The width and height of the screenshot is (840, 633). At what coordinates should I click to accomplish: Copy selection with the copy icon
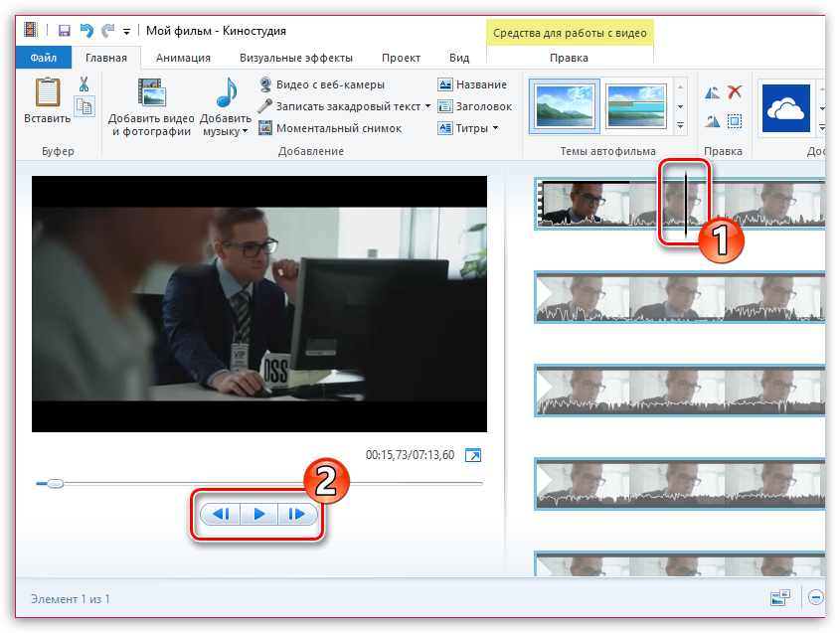[x=84, y=106]
